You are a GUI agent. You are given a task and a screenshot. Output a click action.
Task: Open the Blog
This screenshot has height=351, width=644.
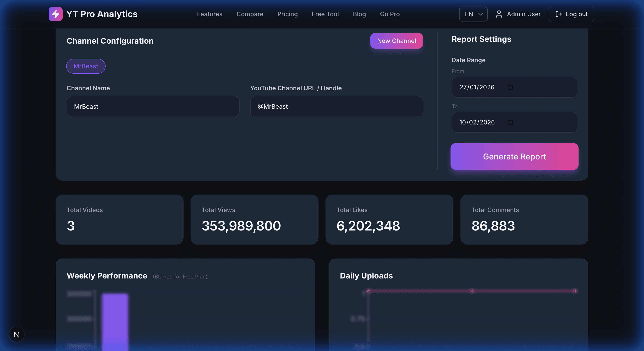tap(359, 14)
